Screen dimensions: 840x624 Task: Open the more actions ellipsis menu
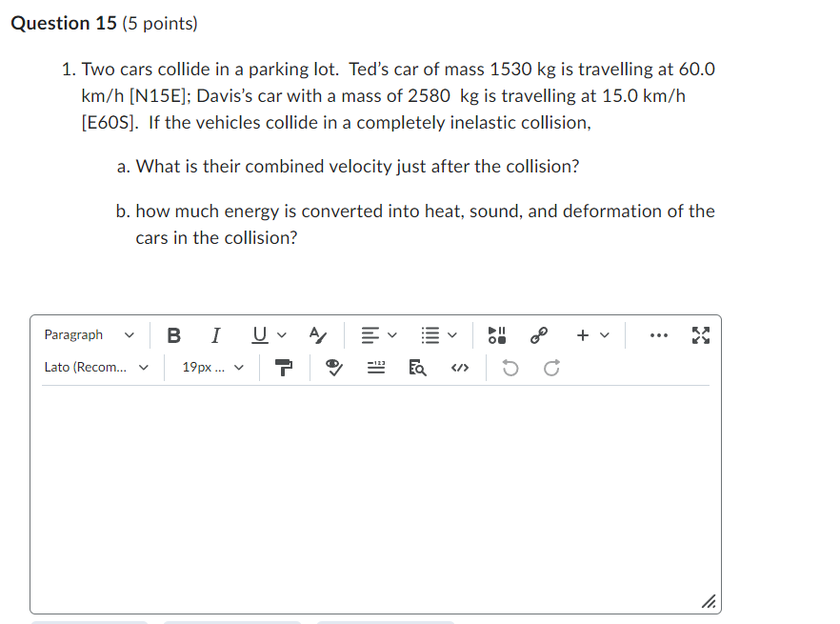pos(659,334)
